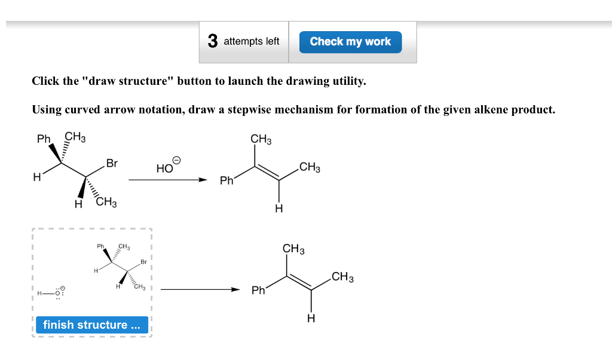The image size is (612, 364).
Task: Click the top CH3 of lower product
Action: coord(293,249)
